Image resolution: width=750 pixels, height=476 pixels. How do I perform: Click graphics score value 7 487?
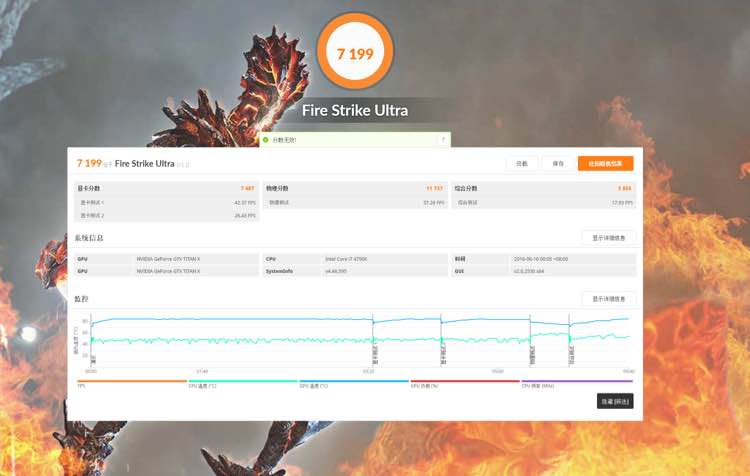(247, 188)
